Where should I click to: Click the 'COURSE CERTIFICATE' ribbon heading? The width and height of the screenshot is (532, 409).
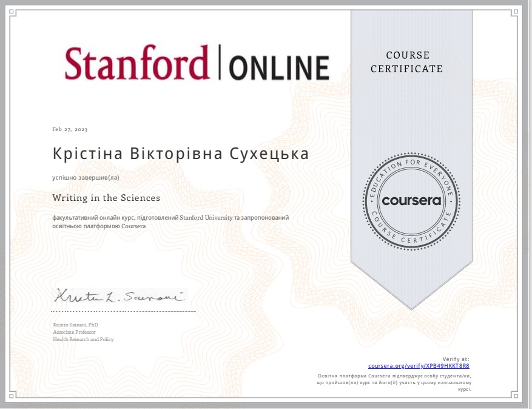(407, 62)
